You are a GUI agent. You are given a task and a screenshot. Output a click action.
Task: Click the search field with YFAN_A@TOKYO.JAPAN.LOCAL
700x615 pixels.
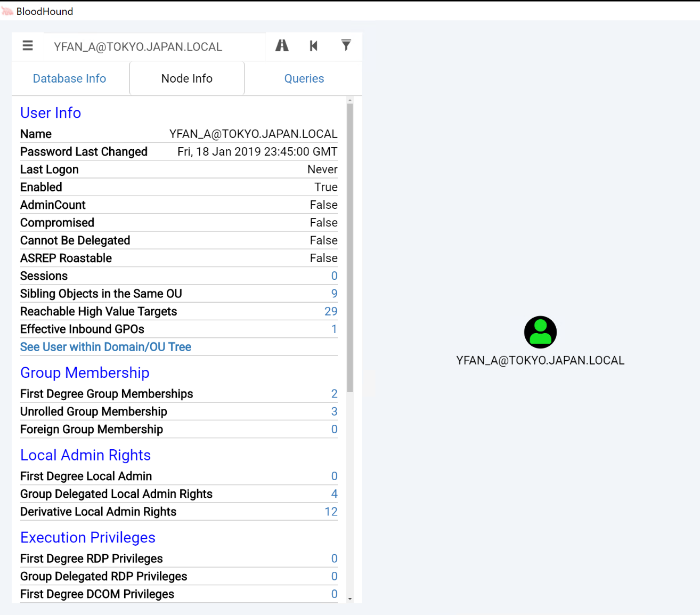pyautogui.click(x=154, y=47)
